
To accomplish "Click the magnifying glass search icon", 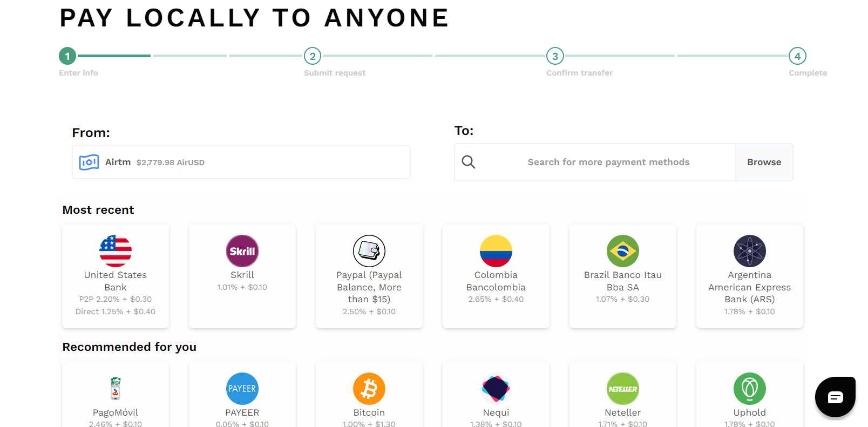I will coord(469,162).
